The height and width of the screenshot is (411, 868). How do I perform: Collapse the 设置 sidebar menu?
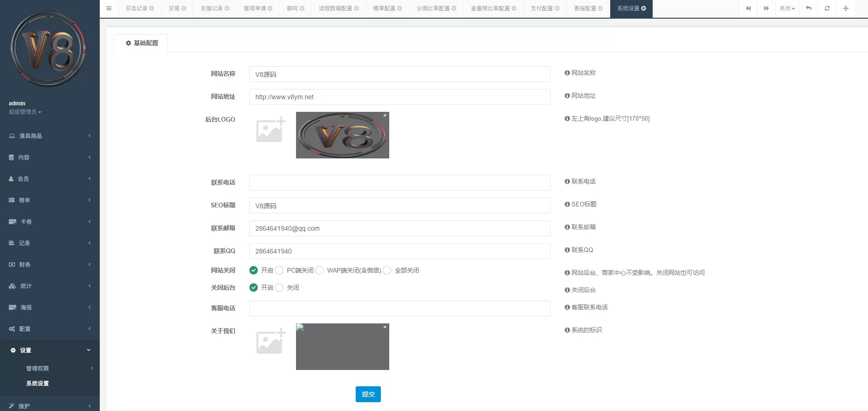tap(50, 350)
